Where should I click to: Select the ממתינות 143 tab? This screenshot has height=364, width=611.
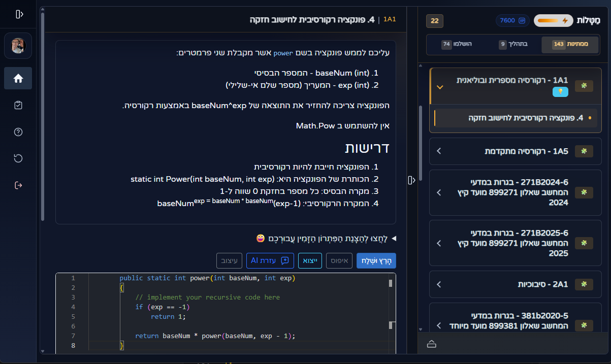pyautogui.click(x=570, y=44)
